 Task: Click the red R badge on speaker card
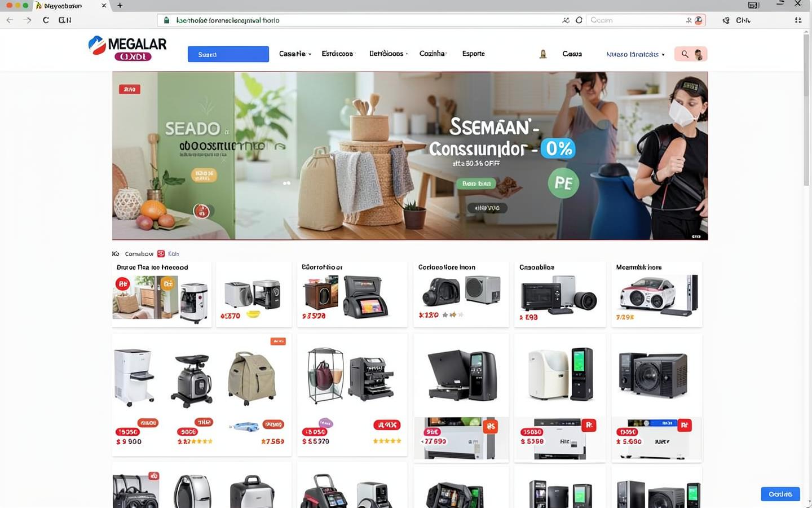click(684, 425)
